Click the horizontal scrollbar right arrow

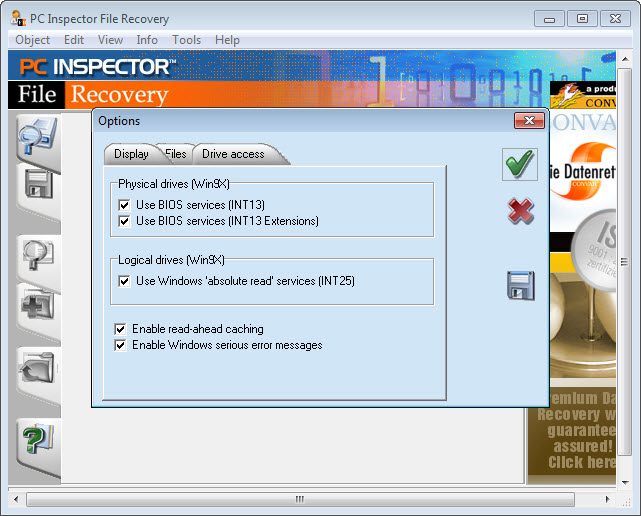click(x=608, y=499)
